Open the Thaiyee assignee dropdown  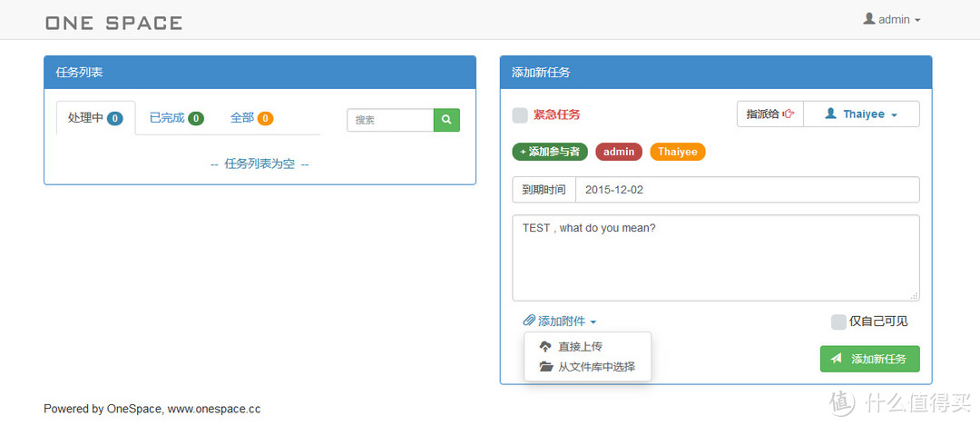861,114
